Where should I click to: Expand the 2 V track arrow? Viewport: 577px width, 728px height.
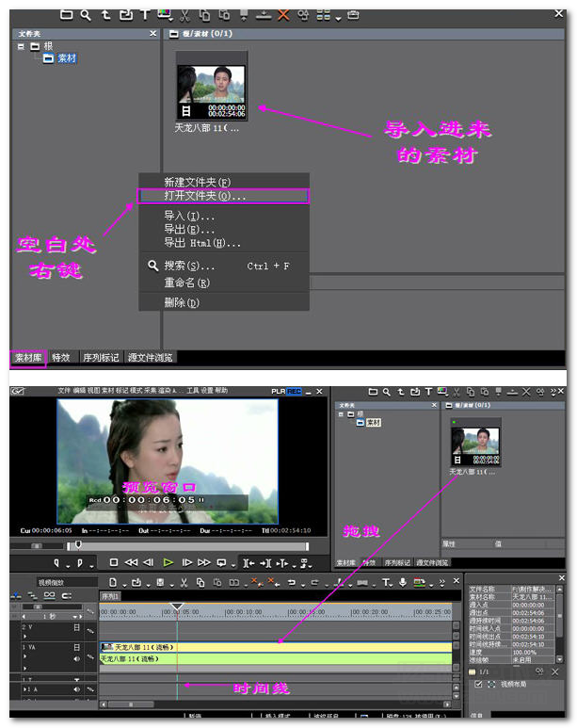click(24, 637)
